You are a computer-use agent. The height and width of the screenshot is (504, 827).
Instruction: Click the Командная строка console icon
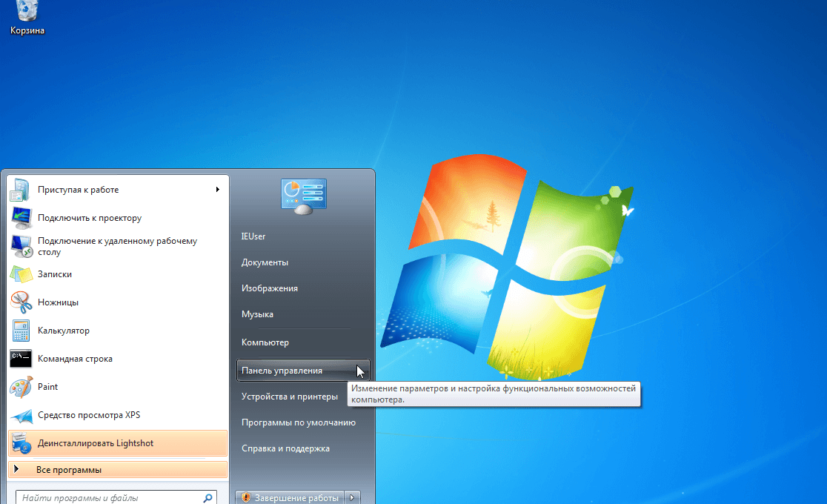pos(21,359)
